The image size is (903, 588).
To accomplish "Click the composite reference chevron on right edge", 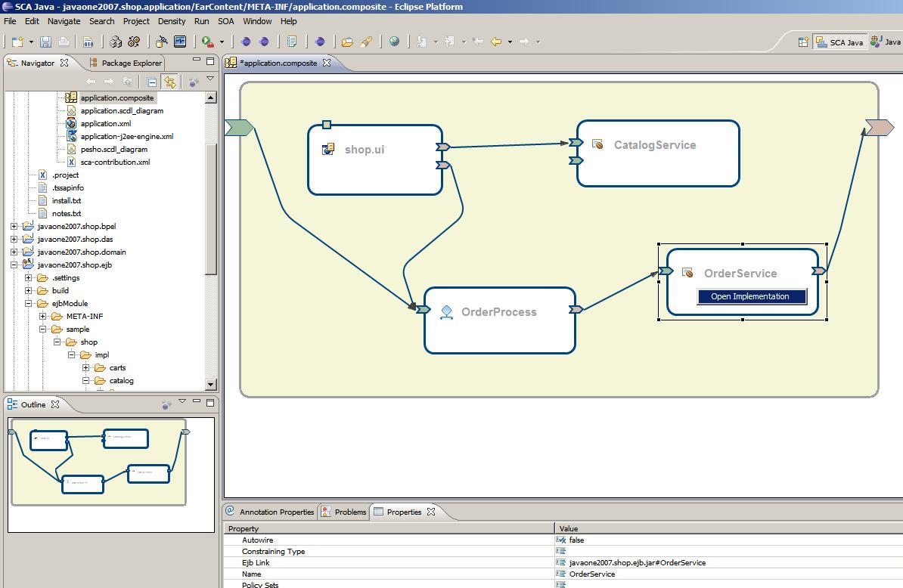I will pos(880,128).
